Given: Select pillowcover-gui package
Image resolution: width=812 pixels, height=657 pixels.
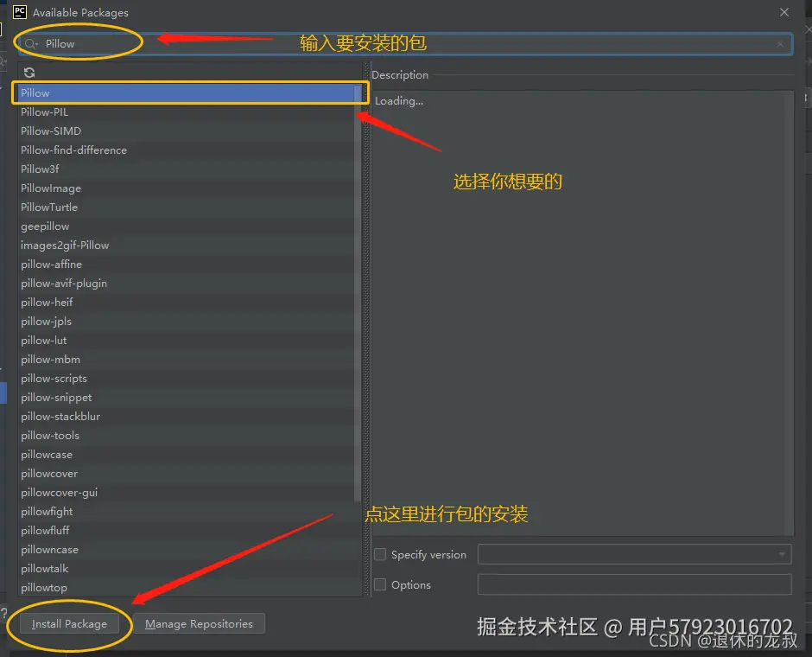Looking at the screenshot, I should point(187,492).
